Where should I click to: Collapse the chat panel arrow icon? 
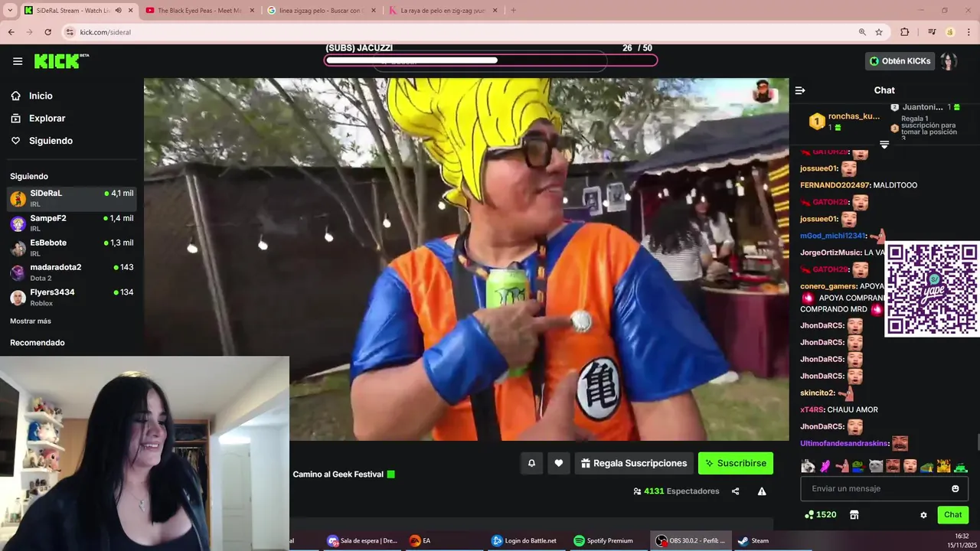[x=800, y=90]
